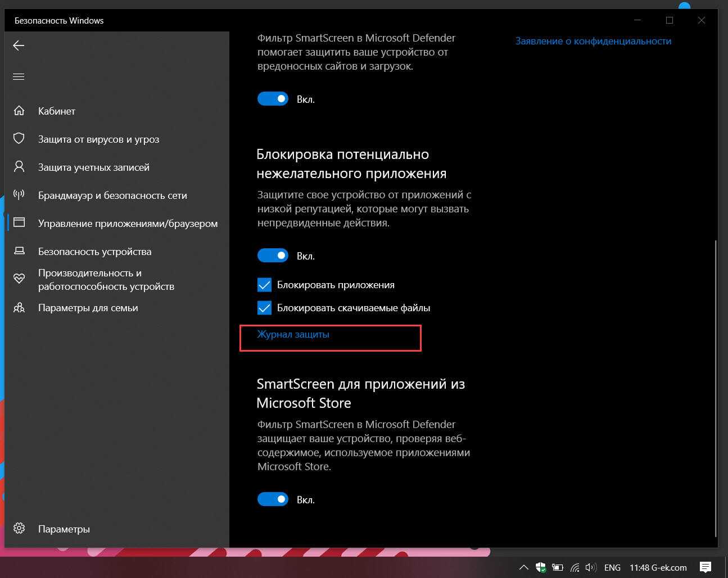Open Заявление о конфиденциальности link
The width and height of the screenshot is (728, 578).
coord(593,41)
